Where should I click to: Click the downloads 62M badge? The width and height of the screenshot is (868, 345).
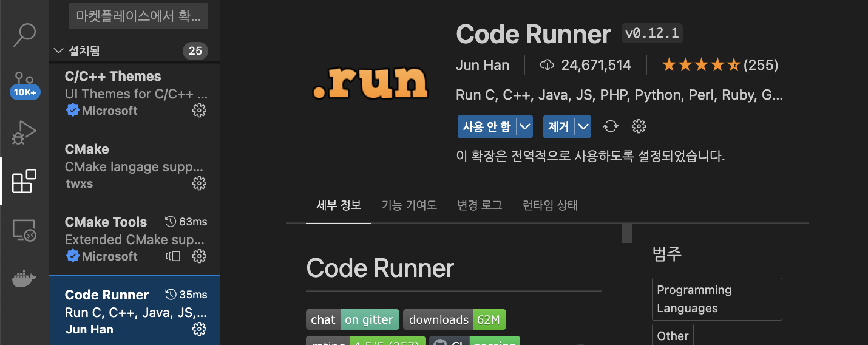[455, 319]
